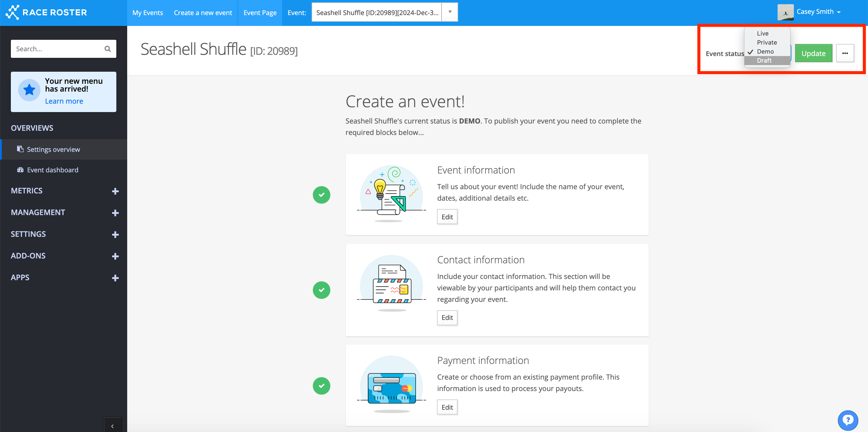
Task: Click the Event dashboard gauge icon
Action: pyautogui.click(x=20, y=170)
